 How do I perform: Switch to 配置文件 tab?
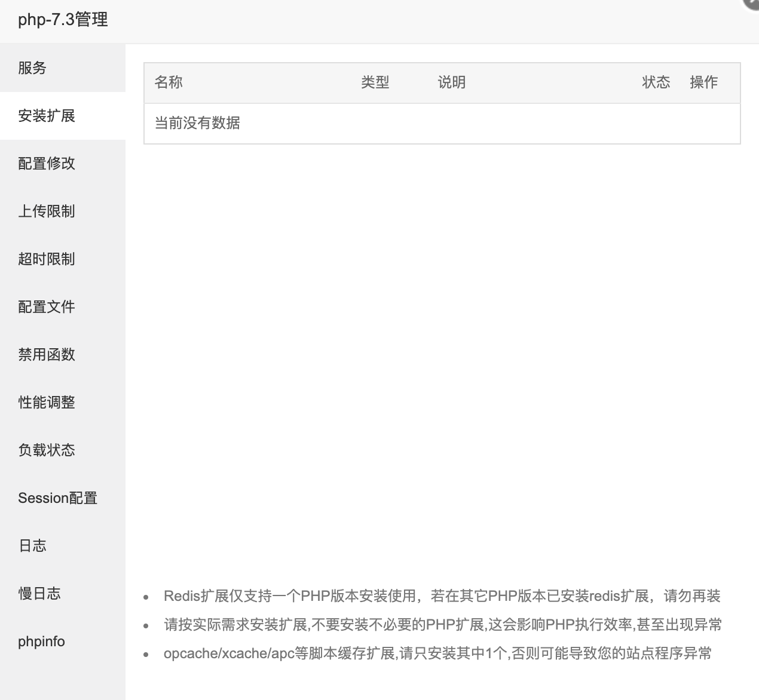(x=63, y=307)
